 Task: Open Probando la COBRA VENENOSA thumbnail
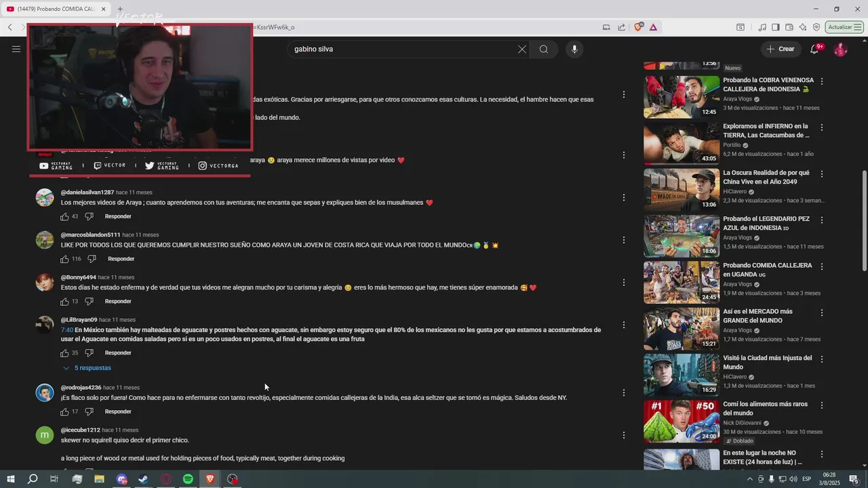pyautogui.click(x=682, y=97)
